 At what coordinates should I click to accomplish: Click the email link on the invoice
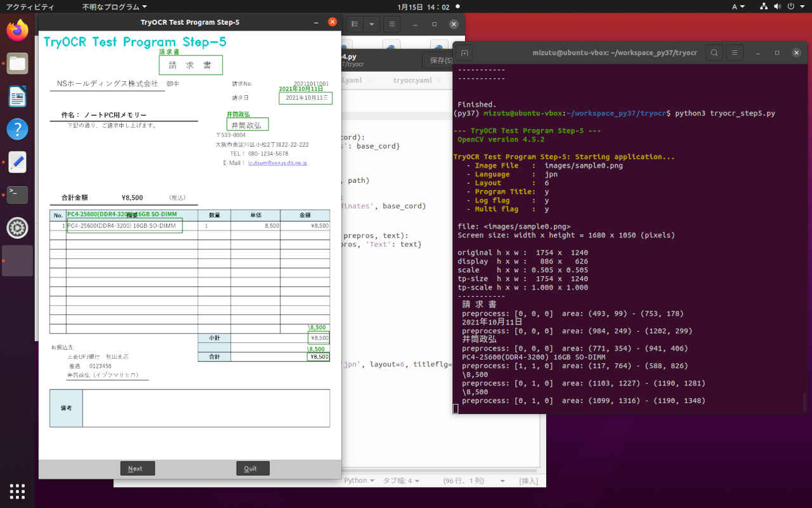coord(277,163)
